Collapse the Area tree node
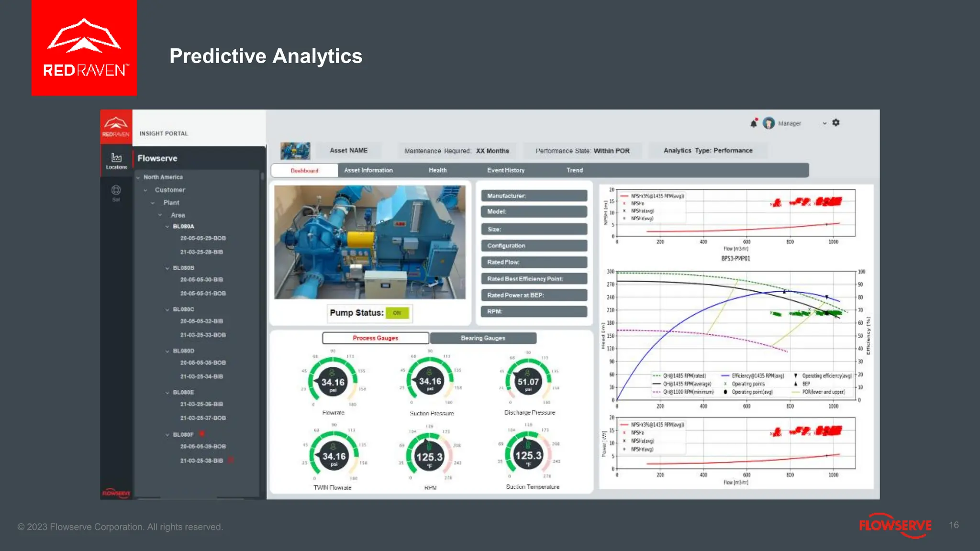The width and height of the screenshot is (980, 551). point(160,215)
